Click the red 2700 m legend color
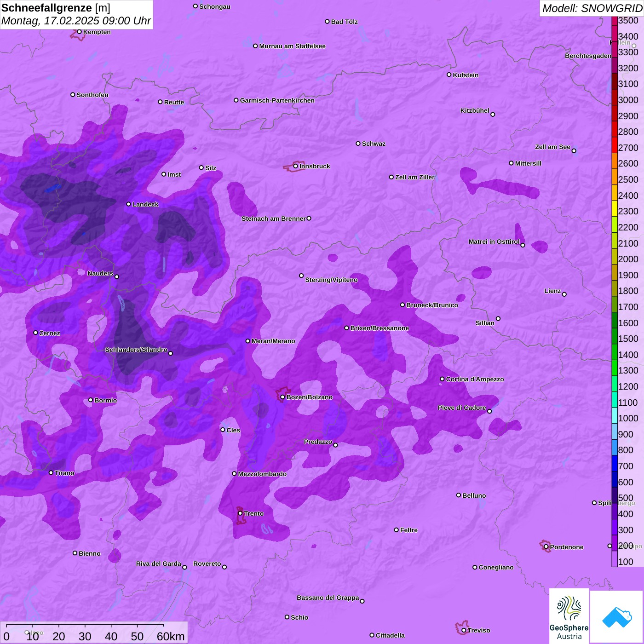This screenshot has width=644, height=644. click(x=615, y=144)
